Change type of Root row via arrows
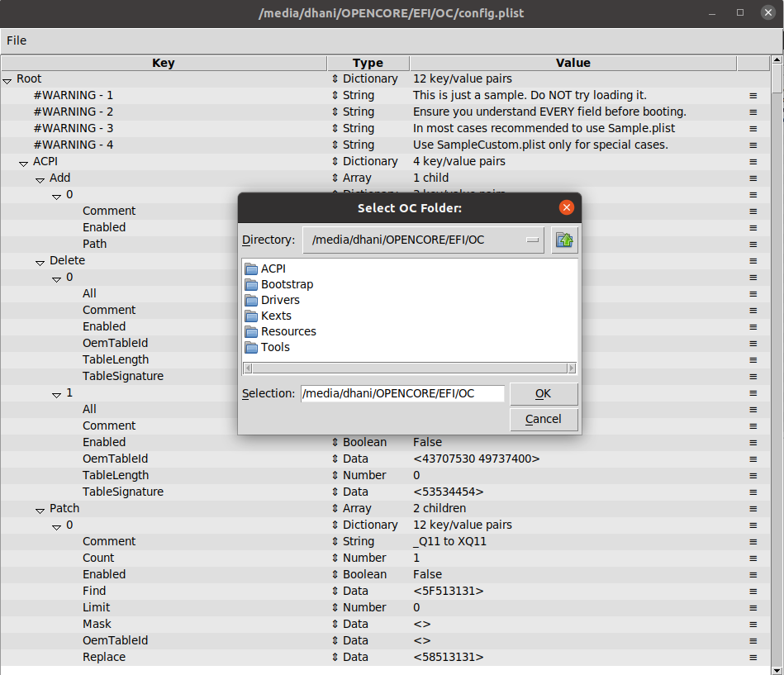The height and width of the screenshot is (675, 784). click(335, 78)
